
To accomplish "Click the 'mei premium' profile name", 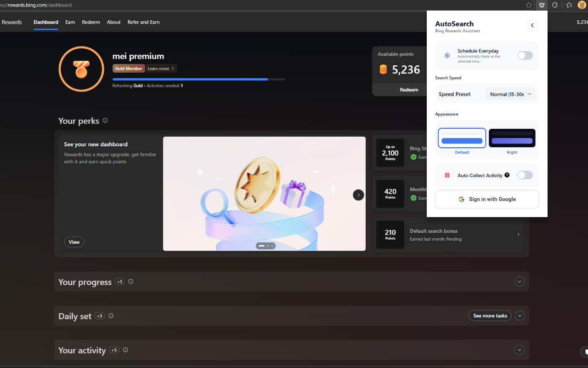I will click(138, 57).
